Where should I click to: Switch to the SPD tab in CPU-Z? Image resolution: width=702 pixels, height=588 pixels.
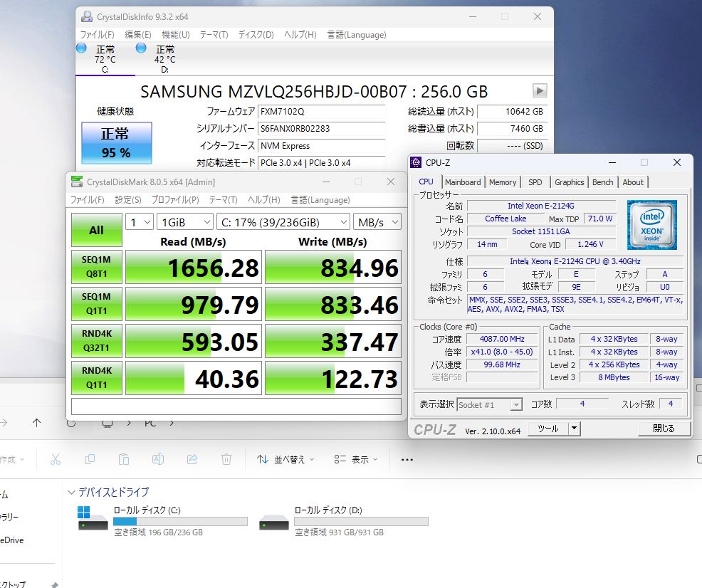(x=535, y=182)
